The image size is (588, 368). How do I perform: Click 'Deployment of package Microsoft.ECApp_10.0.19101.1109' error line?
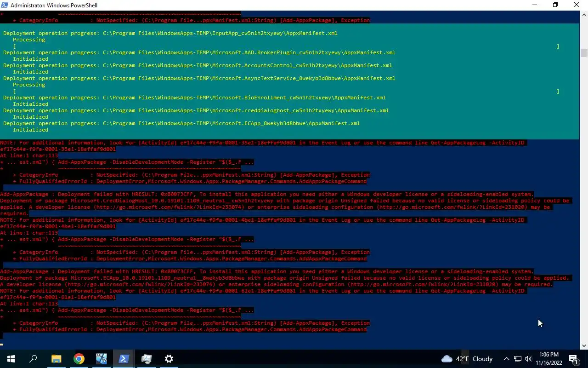point(284,278)
